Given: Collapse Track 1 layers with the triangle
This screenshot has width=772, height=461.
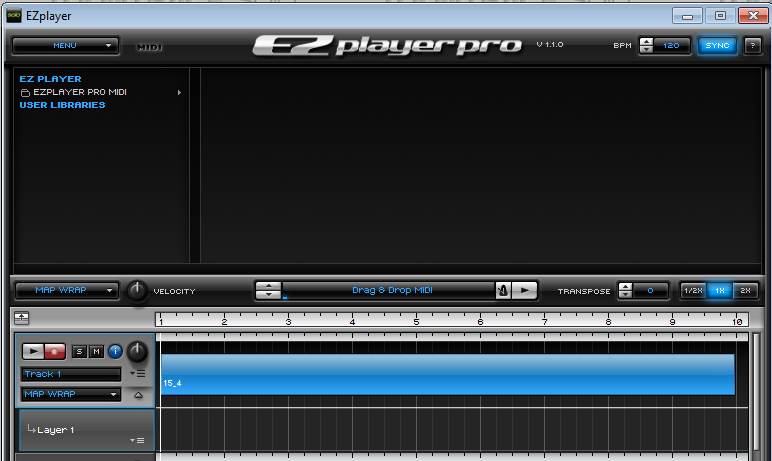Looking at the screenshot, I should 138,395.
